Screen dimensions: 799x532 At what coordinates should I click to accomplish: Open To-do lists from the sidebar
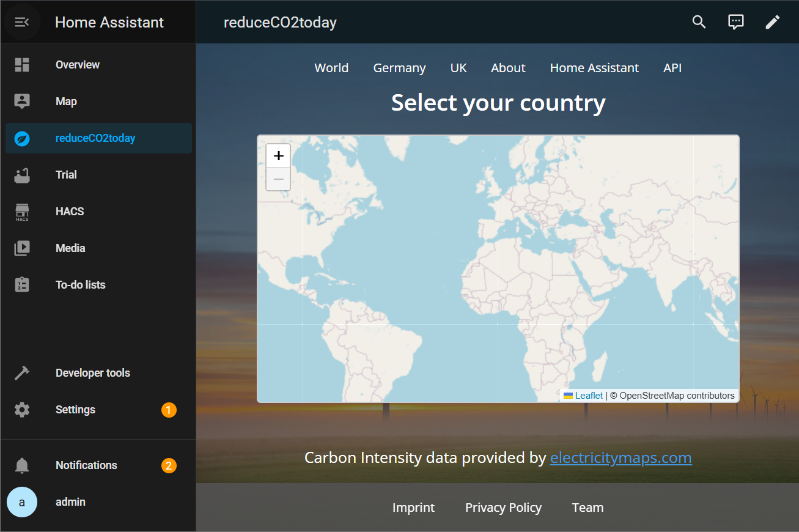(x=98, y=285)
